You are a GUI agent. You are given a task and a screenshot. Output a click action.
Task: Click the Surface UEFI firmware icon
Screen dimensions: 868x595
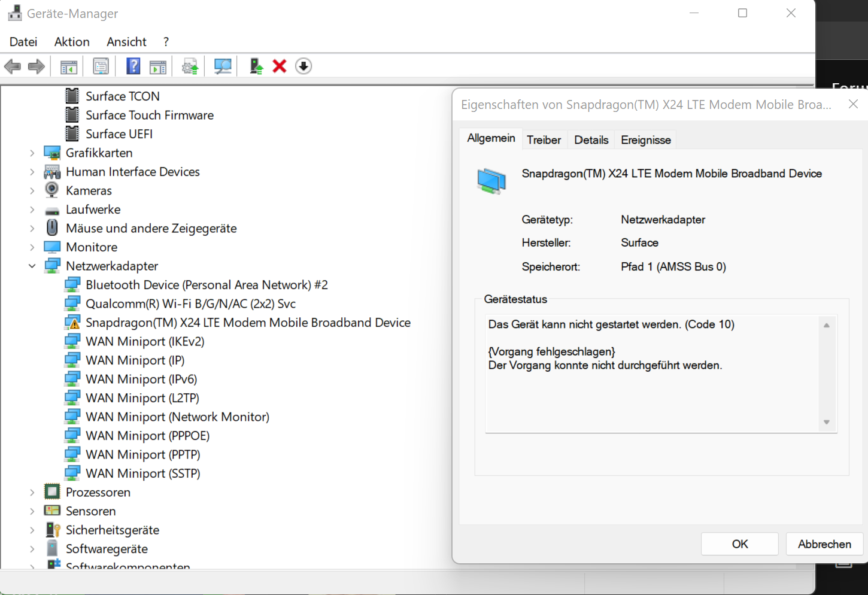click(x=72, y=133)
